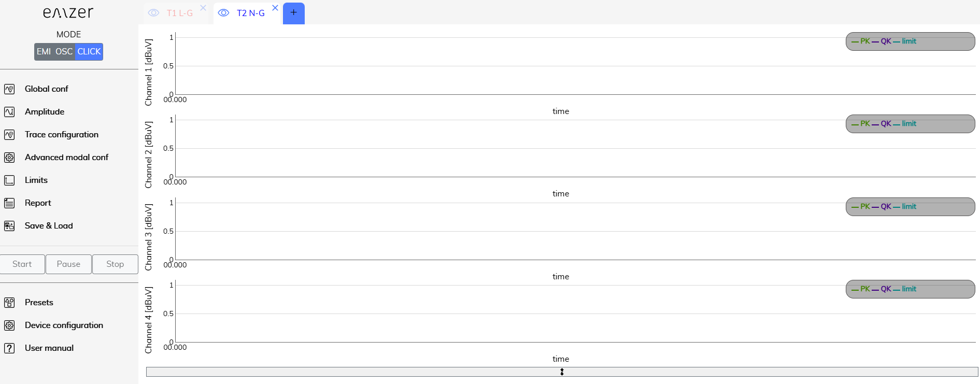Open the Limits icon
This screenshot has width=980, height=384.
(x=9, y=180)
